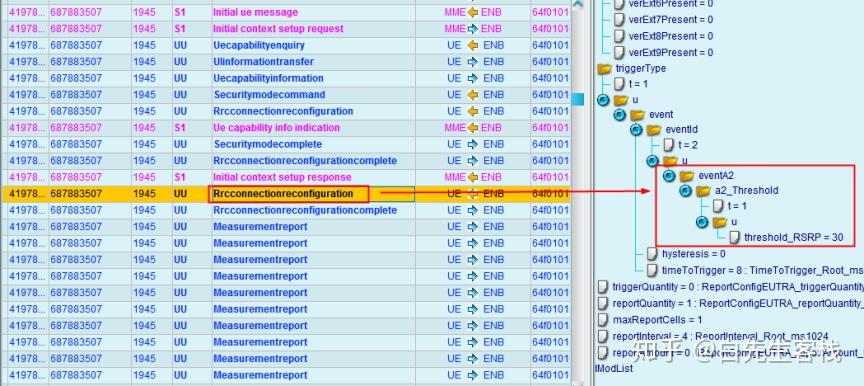Click the a2_Threshold folder icon

pyautogui.click(x=703, y=191)
